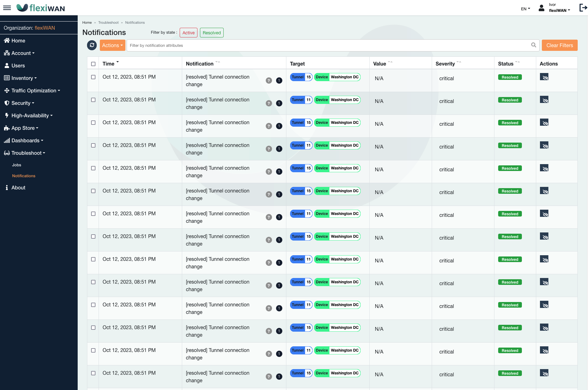Click the notification attributes filter field
The height and width of the screenshot is (390, 588).
pyautogui.click(x=328, y=45)
